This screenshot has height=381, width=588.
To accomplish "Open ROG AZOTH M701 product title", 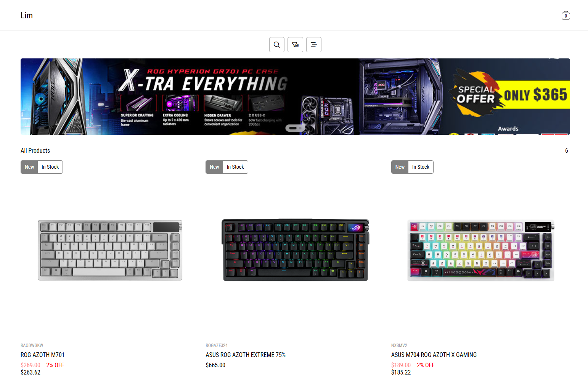I will click(42, 355).
